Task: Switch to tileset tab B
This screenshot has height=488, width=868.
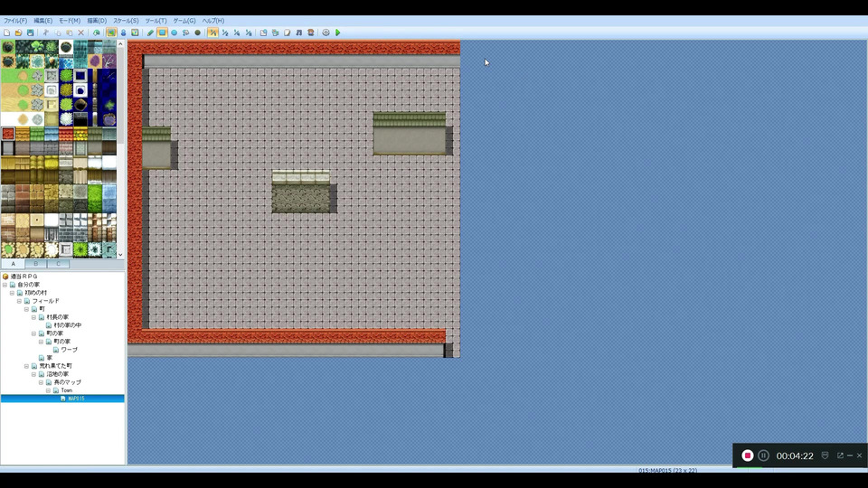Action: [x=36, y=264]
